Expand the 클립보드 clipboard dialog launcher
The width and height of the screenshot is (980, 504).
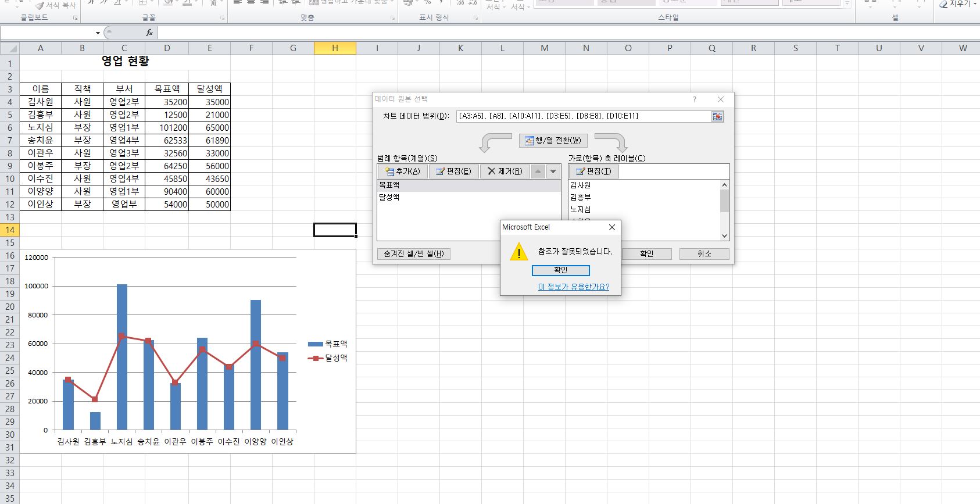76,18
